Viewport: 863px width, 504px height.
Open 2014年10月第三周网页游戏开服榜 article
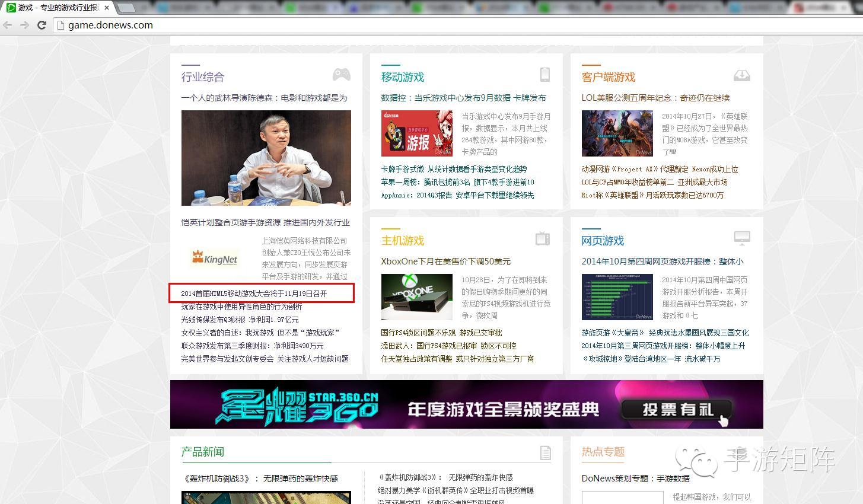point(664,346)
